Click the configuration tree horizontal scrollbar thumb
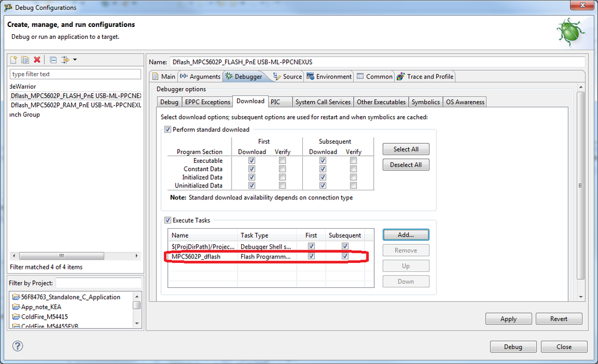 tap(62, 256)
